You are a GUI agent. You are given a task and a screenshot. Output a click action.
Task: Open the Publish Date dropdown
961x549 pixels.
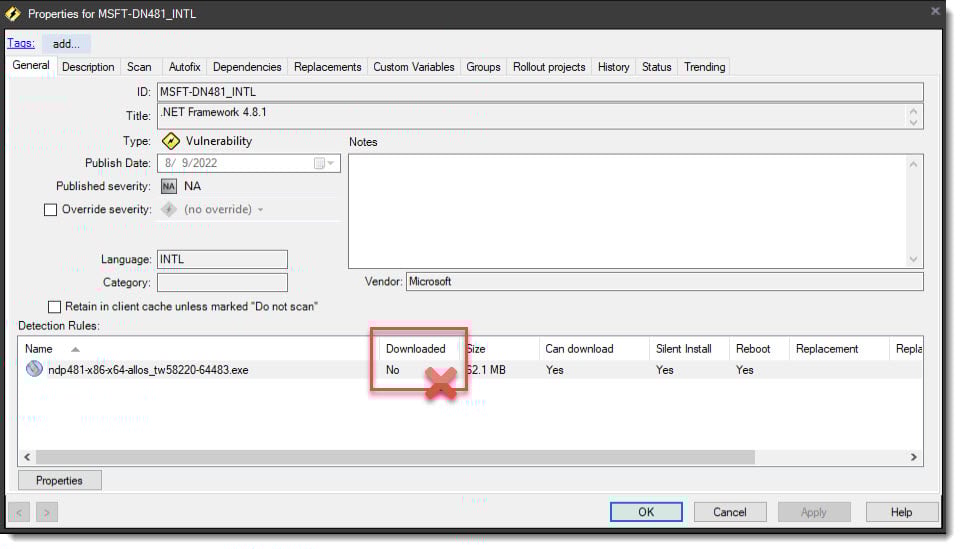tap(332, 163)
